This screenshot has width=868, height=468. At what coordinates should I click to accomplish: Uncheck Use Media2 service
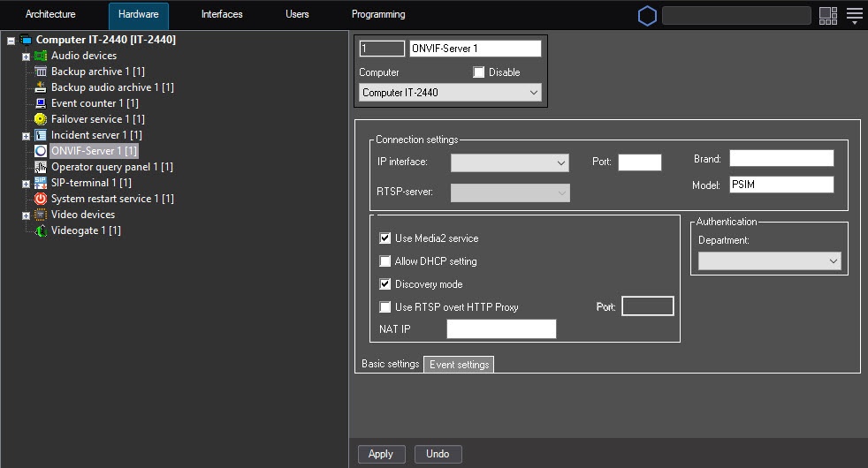(x=385, y=238)
